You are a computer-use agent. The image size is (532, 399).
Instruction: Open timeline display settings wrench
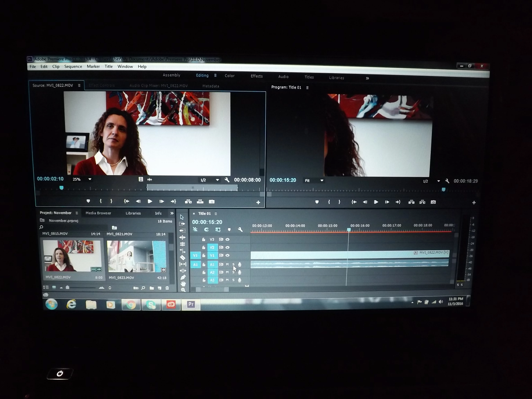tap(240, 230)
